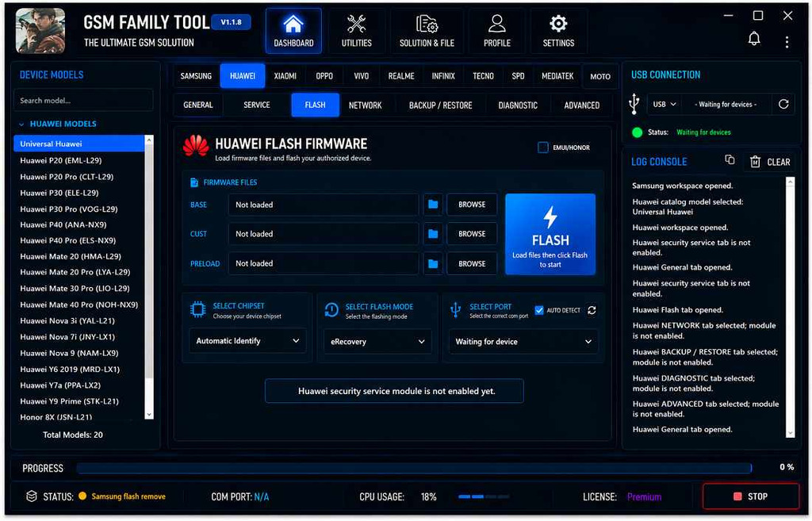Select Huawei Mate 40 Pro (NOH-NX9)
This screenshot has width=812, height=521.
pos(79,305)
